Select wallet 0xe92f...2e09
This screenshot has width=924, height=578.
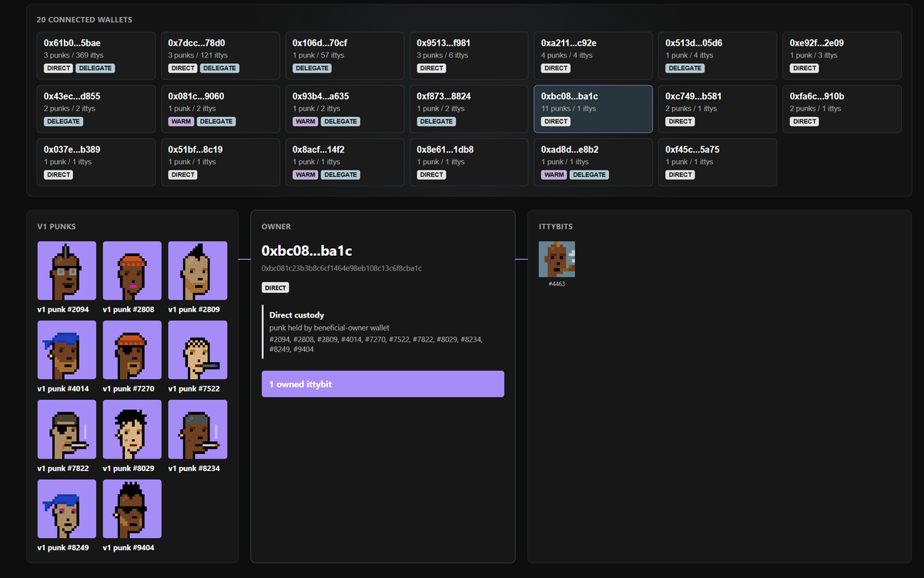click(842, 55)
